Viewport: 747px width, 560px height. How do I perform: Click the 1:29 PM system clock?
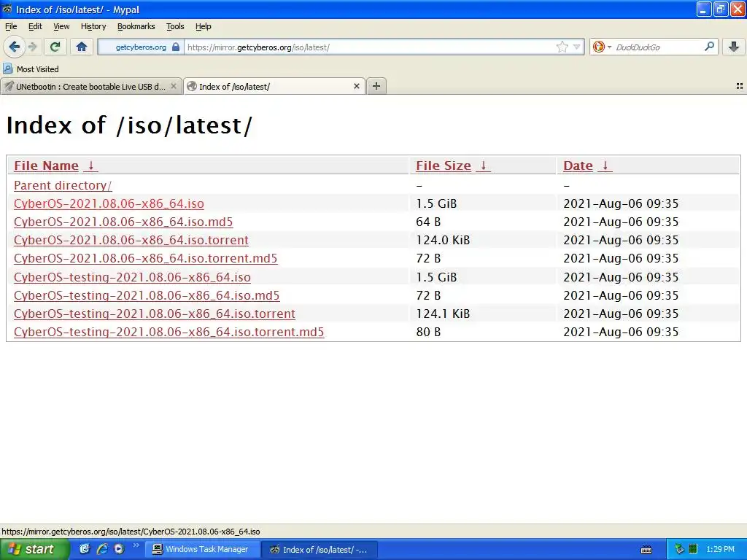[720, 550]
